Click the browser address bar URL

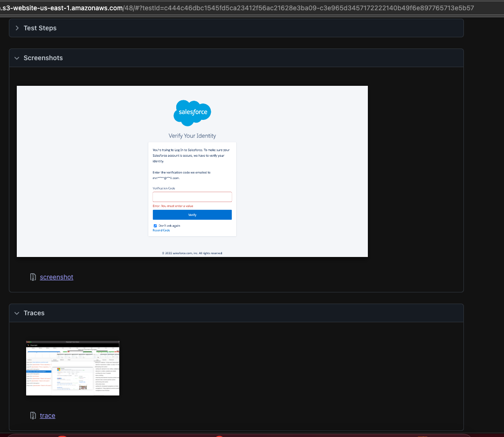pos(236,8)
